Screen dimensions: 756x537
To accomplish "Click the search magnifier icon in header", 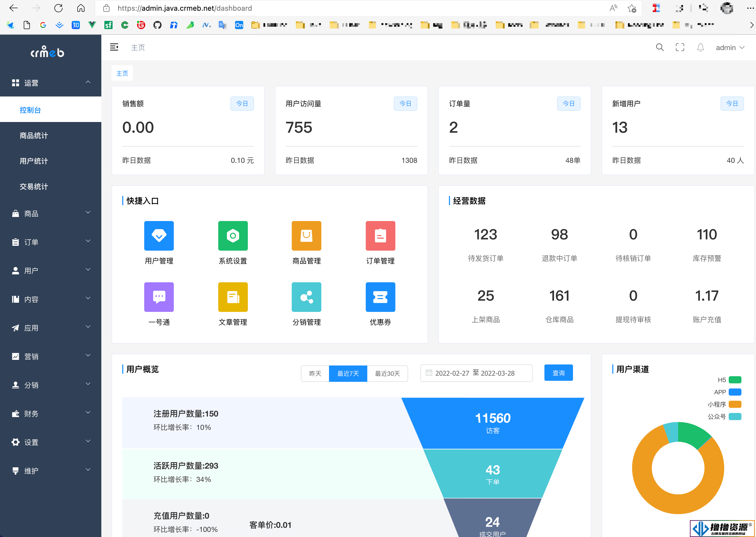I will click(660, 47).
